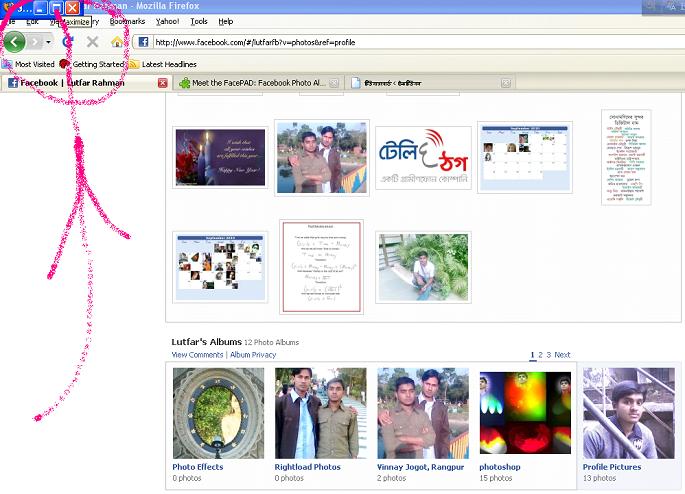Click the Album Privacy link
This screenshot has width=685, height=494.
click(x=253, y=355)
